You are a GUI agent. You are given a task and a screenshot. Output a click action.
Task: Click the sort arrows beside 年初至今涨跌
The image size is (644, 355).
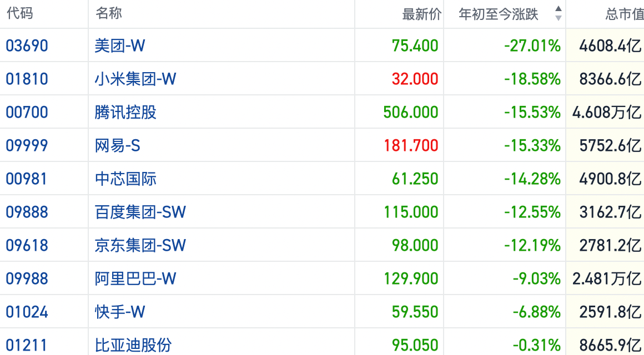(x=558, y=14)
